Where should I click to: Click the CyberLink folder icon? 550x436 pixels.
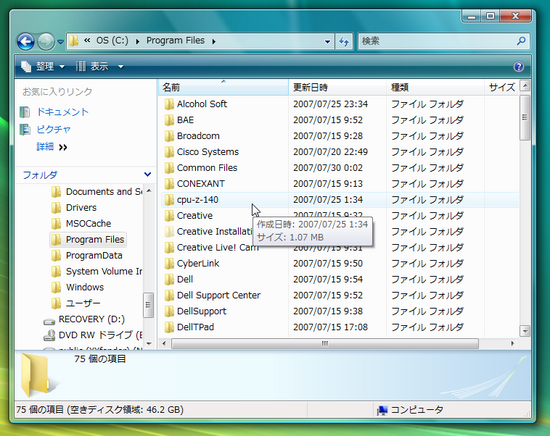(169, 263)
